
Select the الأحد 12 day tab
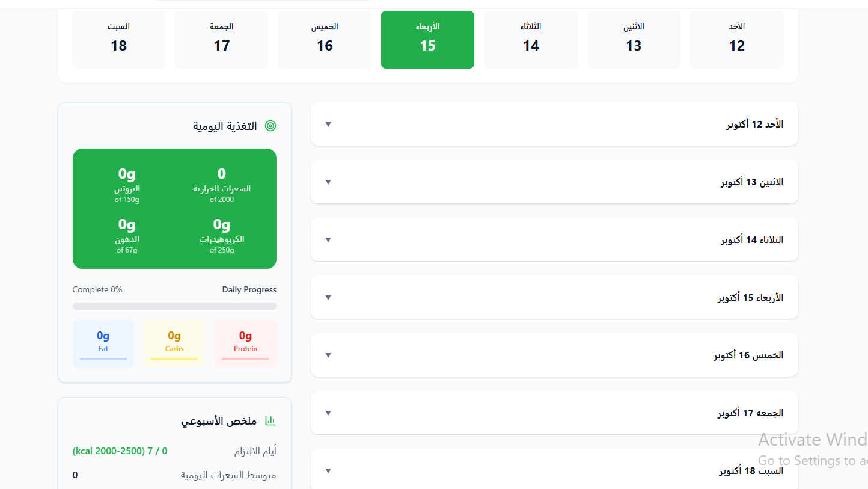click(736, 39)
